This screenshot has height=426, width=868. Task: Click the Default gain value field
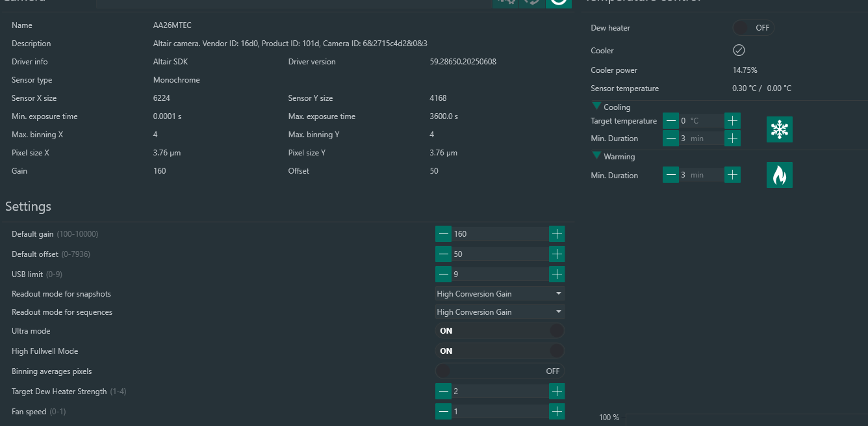[x=500, y=234]
